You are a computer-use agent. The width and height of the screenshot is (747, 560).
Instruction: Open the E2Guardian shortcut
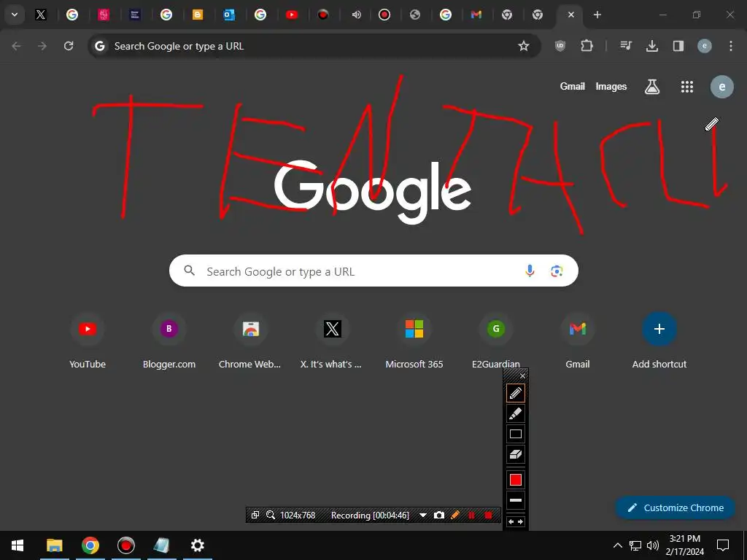point(496,341)
